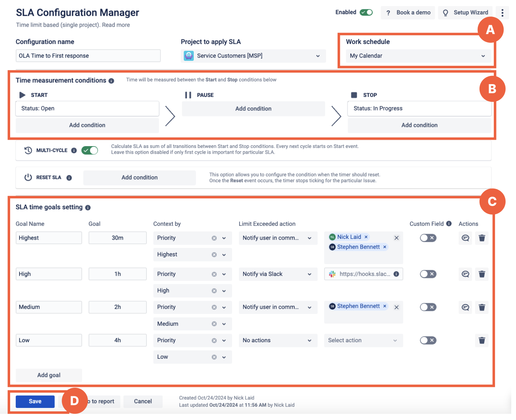
Task: Click the Read more link
Action: pyautogui.click(x=116, y=25)
